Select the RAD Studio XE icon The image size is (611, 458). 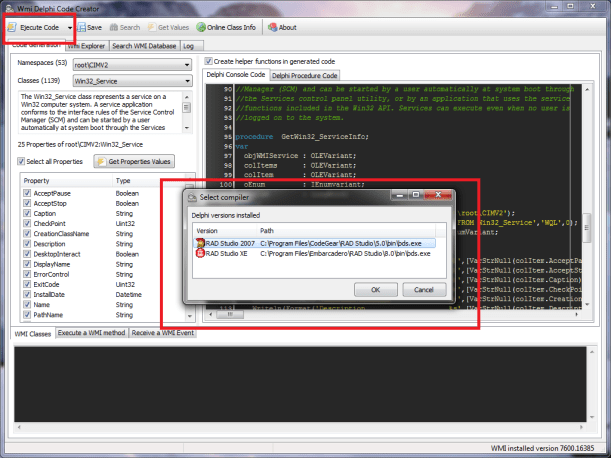[x=200, y=254]
